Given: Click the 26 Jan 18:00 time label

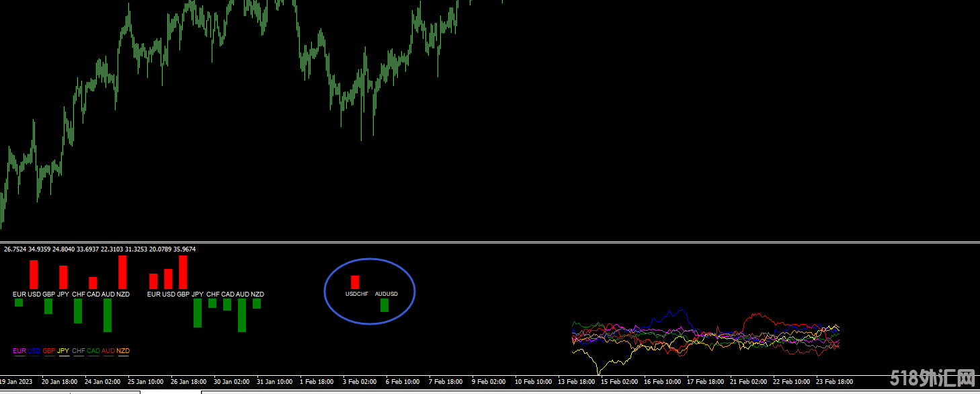Looking at the screenshot, I should (x=190, y=382).
